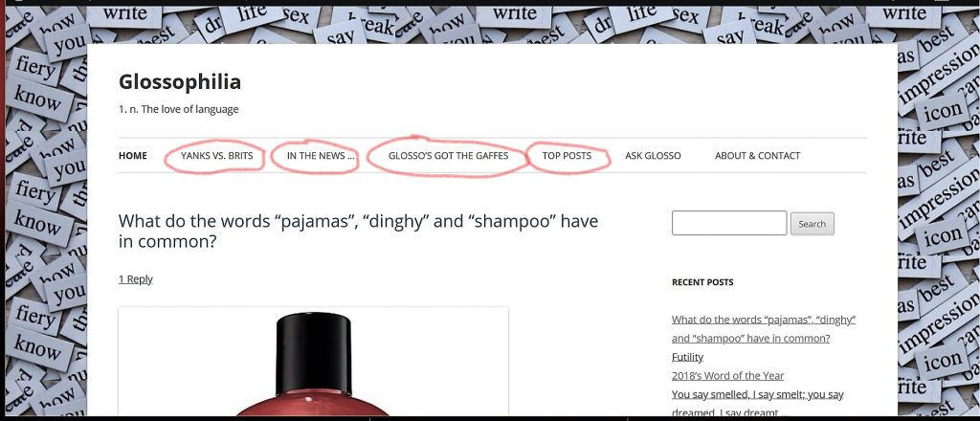
Task: Open recent post about pajamas and dinghy
Action: [x=763, y=328]
